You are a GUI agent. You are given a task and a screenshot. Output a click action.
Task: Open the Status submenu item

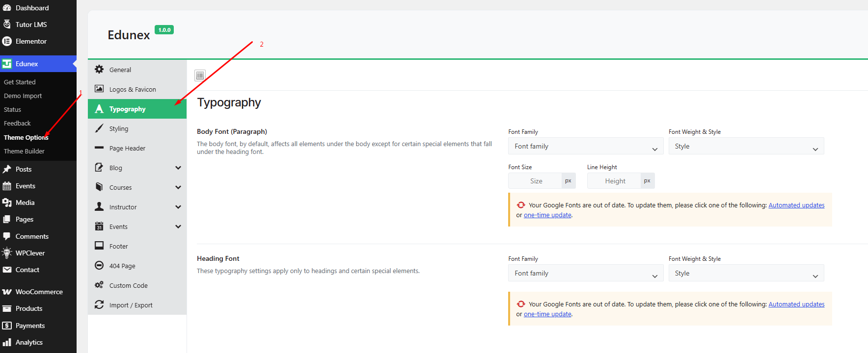pyautogui.click(x=12, y=109)
